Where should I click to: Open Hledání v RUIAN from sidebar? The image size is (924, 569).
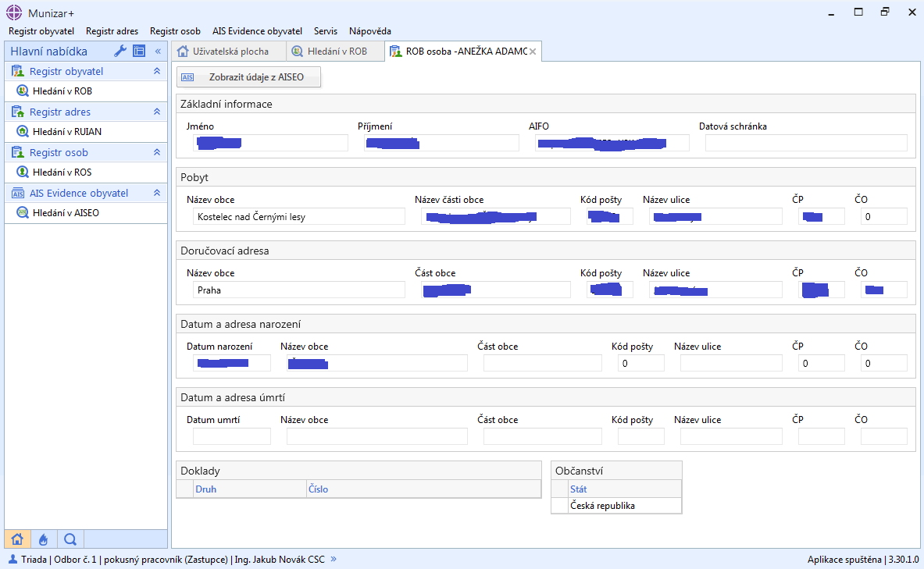(66, 132)
